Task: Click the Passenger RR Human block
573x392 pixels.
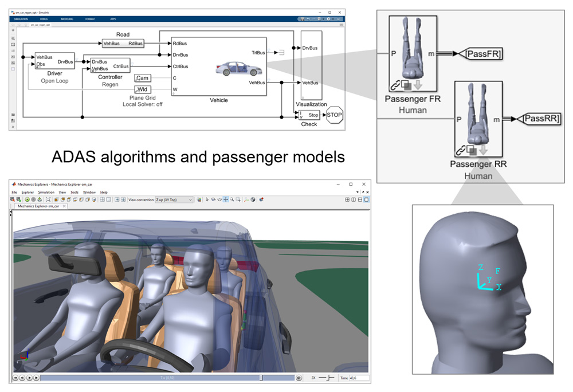Action: pos(477,115)
